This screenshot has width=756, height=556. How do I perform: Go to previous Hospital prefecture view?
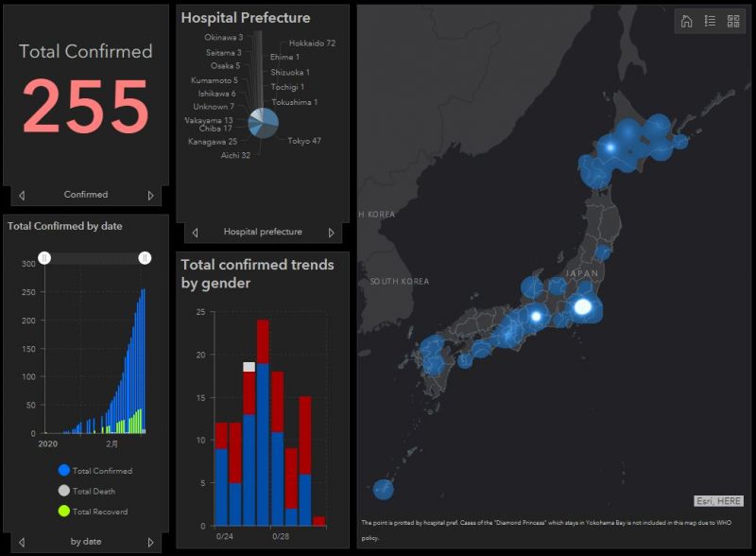coord(196,233)
